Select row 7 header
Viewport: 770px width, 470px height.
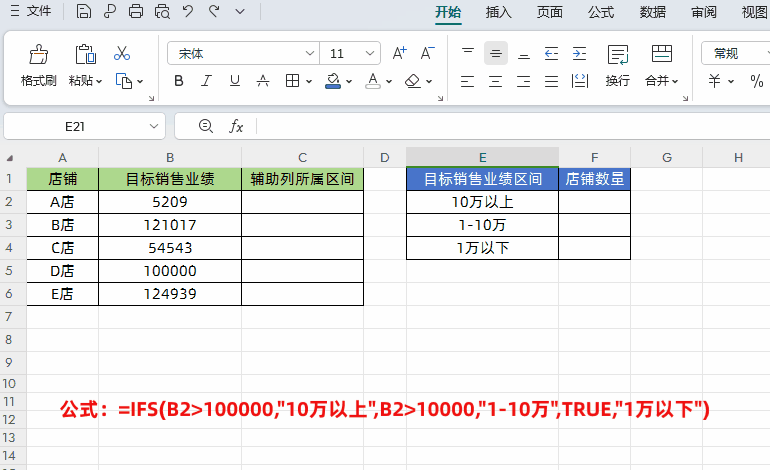coord(9,316)
